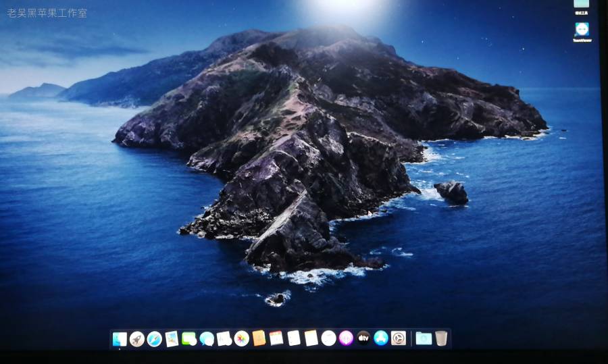Open Calendar icon in the Dock
608x364 pixels.
(276, 338)
